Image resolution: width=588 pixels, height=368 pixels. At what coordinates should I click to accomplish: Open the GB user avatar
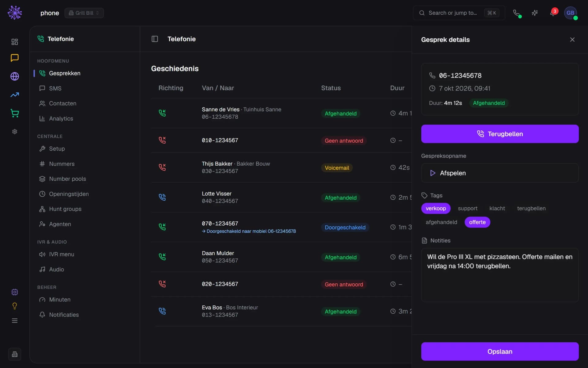tap(571, 13)
